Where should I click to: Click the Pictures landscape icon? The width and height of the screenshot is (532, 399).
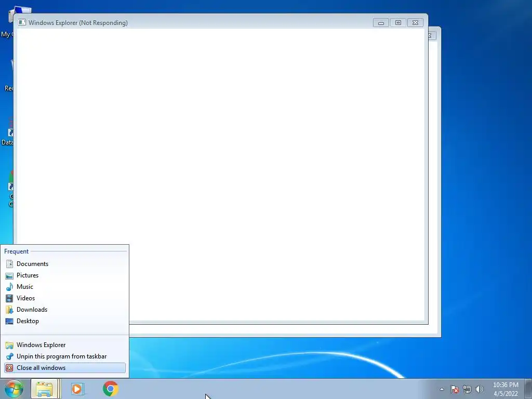pos(9,275)
